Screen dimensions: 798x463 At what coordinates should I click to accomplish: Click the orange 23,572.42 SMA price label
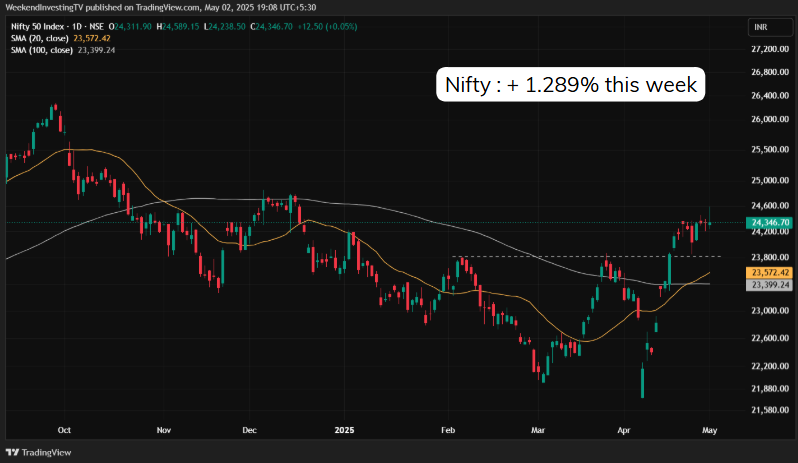coord(770,272)
